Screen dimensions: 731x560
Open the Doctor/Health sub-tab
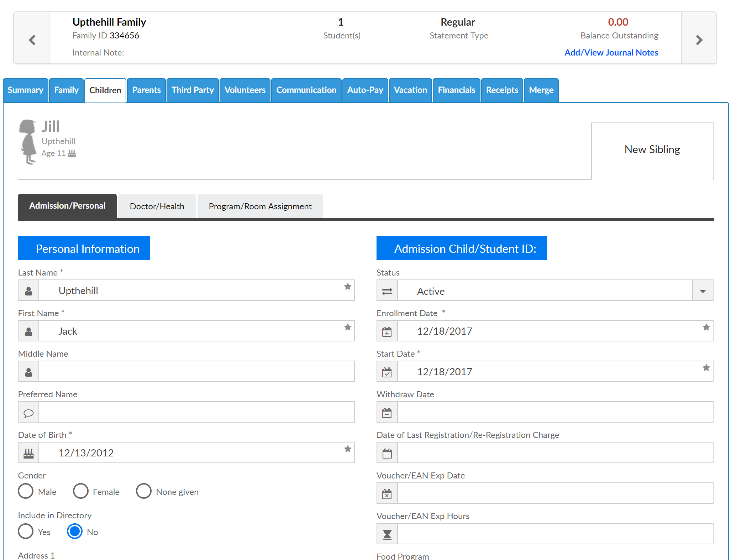click(x=157, y=206)
